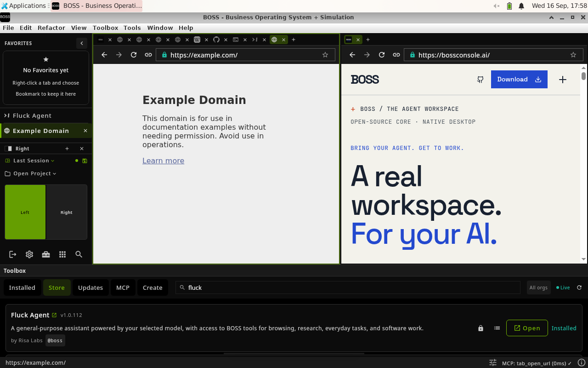This screenshot has width=588, height=368.
Task: Click the BOSS logo on the webpage
Action: pos(365,80)
